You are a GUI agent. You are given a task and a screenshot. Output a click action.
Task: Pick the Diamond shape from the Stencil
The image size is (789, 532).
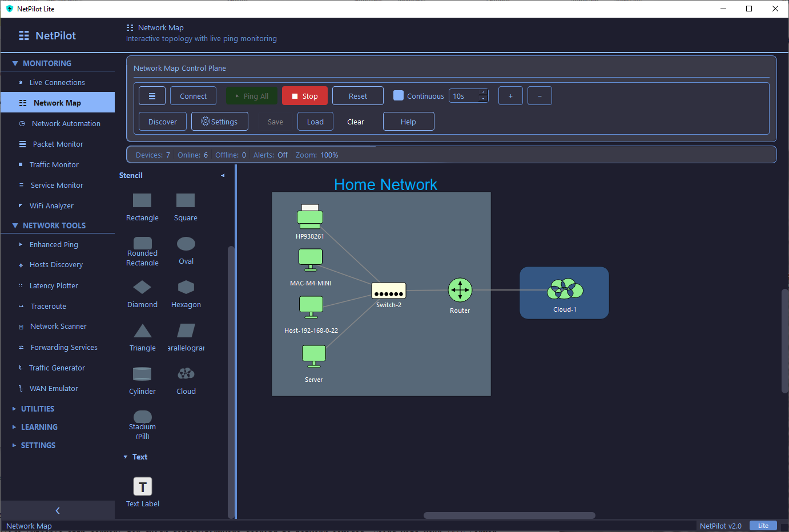coord(142,288)
